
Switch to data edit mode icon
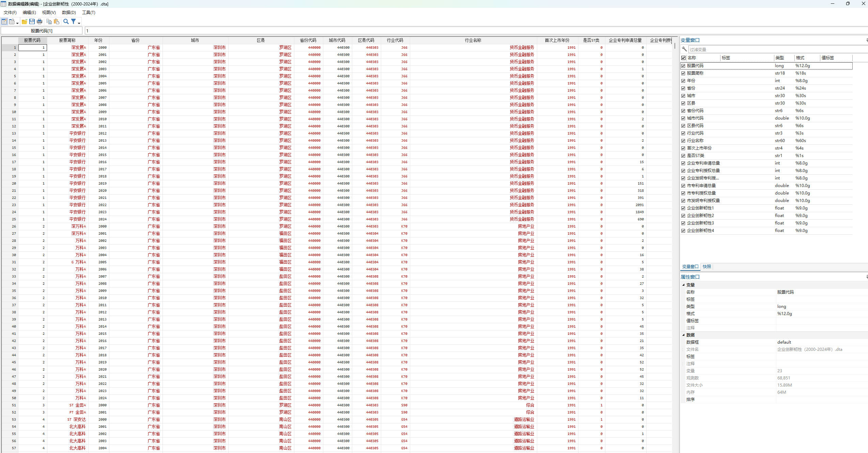[x=4, y=21]
